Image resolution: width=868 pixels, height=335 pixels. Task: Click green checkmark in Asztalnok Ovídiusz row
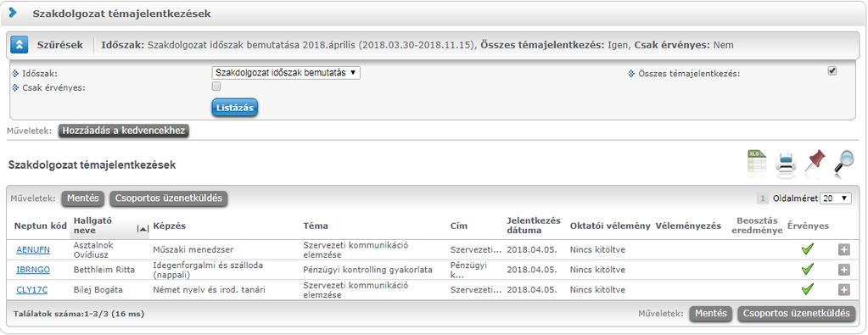(x=808, y=249)
